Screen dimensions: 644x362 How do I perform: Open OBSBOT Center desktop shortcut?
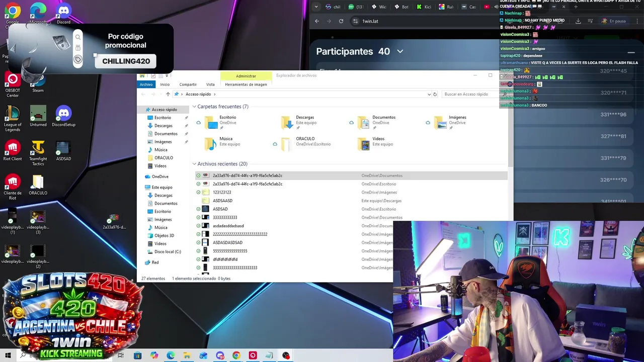pyautogui.click(x=13, y=84)
